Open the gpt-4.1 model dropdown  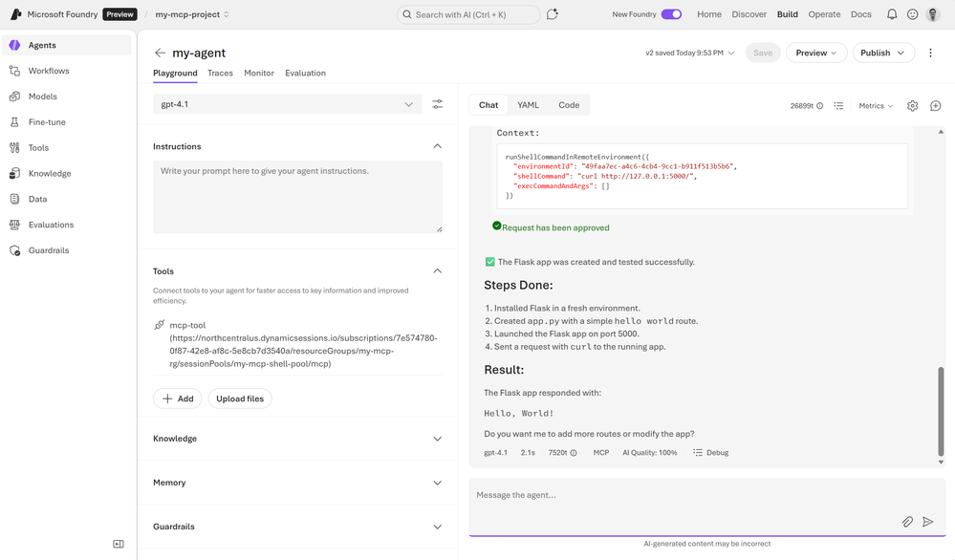point(287,104)
